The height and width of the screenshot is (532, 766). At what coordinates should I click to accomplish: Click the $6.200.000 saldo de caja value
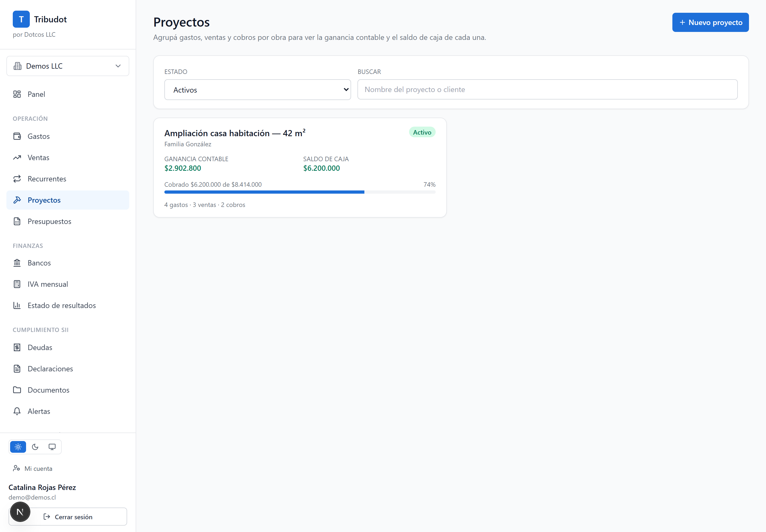(x=321, y=168)
